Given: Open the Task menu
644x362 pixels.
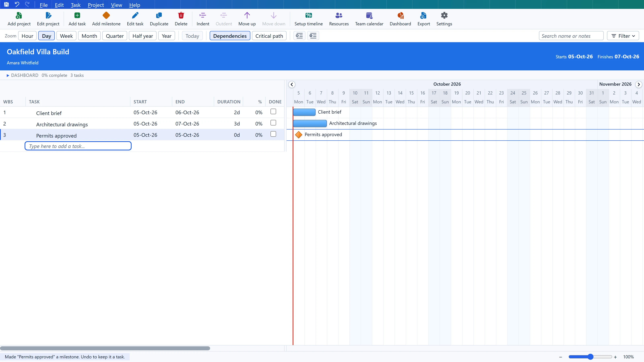Looking at the screenshot, I should pos(75,5).
